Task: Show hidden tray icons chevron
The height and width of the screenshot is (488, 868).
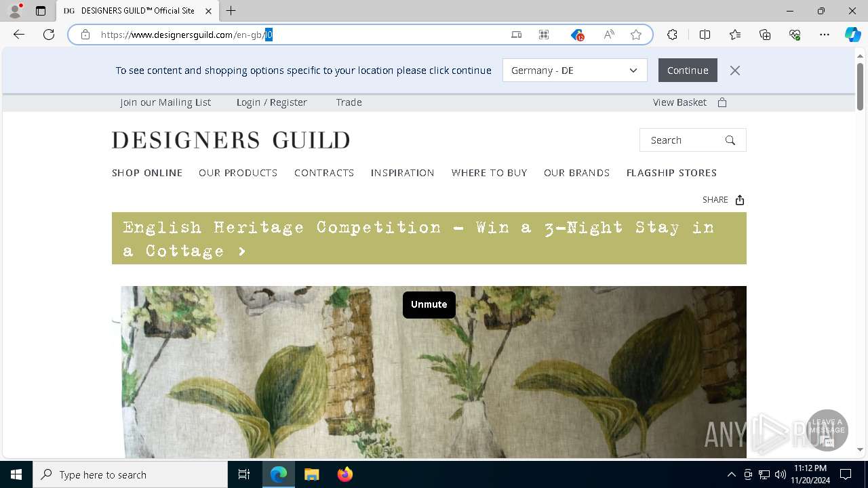Action: tap(732, 474)
